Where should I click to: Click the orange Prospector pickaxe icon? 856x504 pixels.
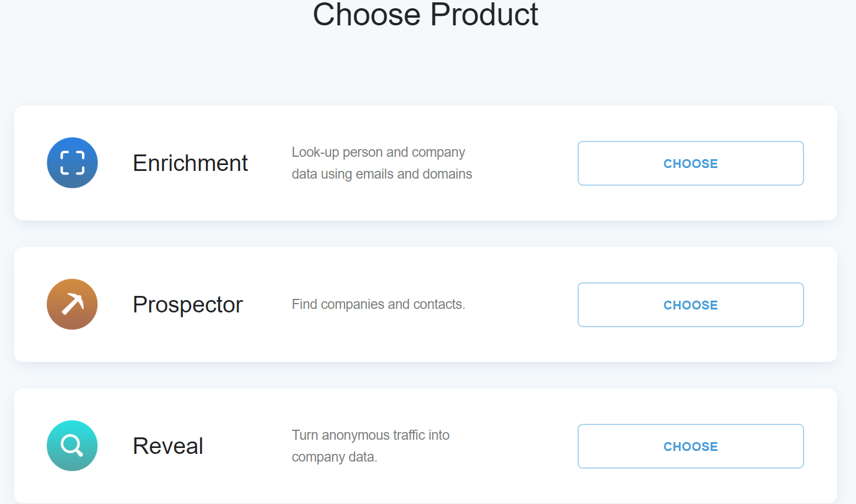pyautogui.click(x=72, y=304)
